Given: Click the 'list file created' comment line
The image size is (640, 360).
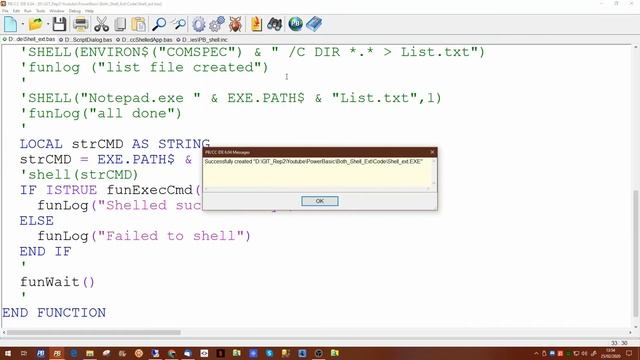Looking at the screenshot, I should tap(144, 67).
